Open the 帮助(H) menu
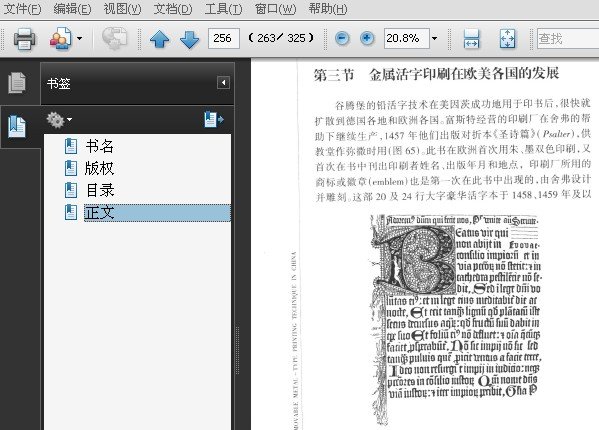 tap(328, 8)
